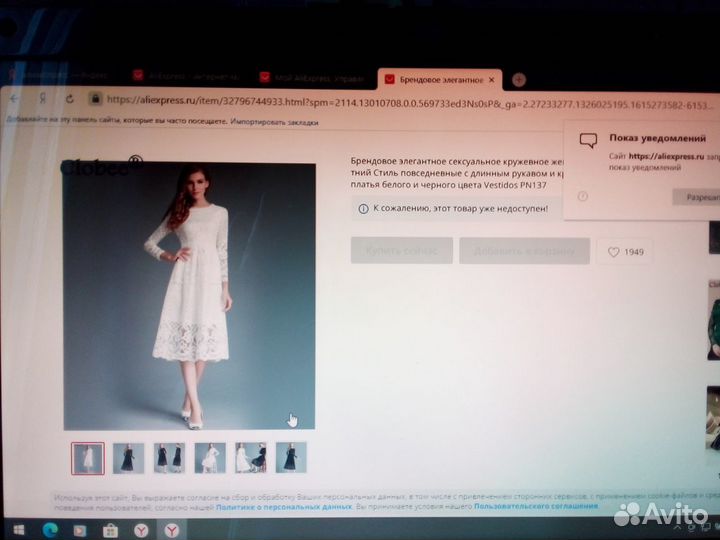Click 'Импортировать закладки' in bookmarks bar

click(274, 122)
